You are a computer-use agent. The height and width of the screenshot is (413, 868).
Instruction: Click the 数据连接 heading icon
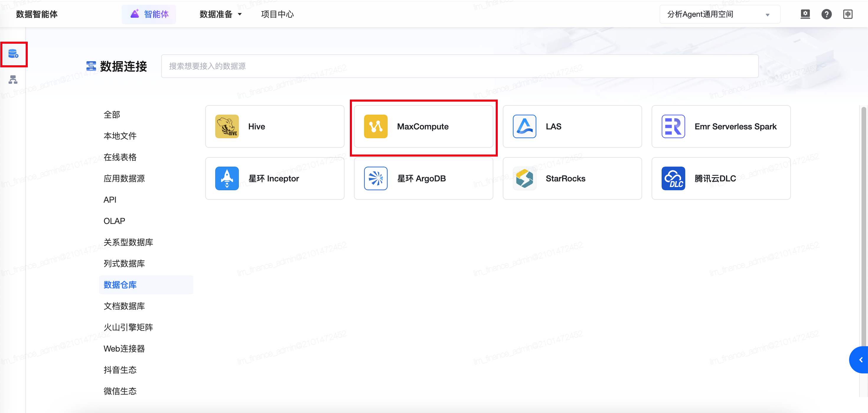coord(91,66)
